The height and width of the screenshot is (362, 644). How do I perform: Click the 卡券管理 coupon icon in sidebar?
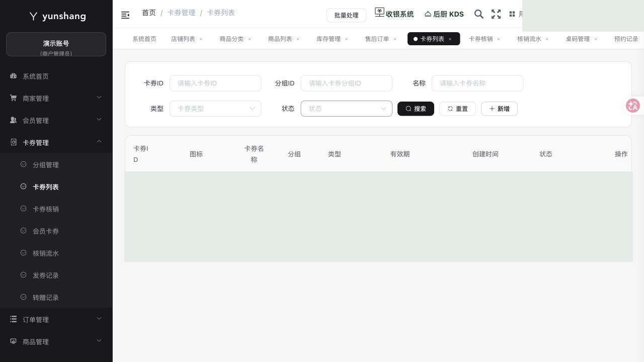click(14, 142)
